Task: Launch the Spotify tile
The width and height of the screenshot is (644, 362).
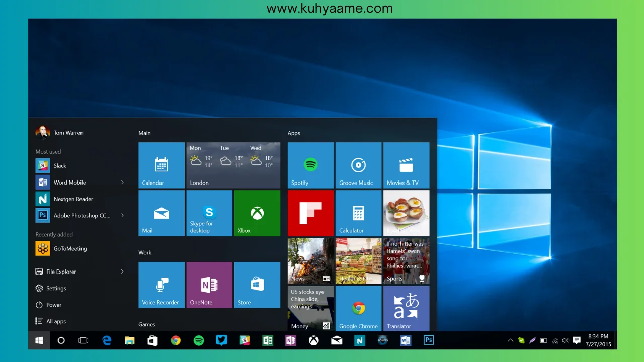Action: click(310, 165)
